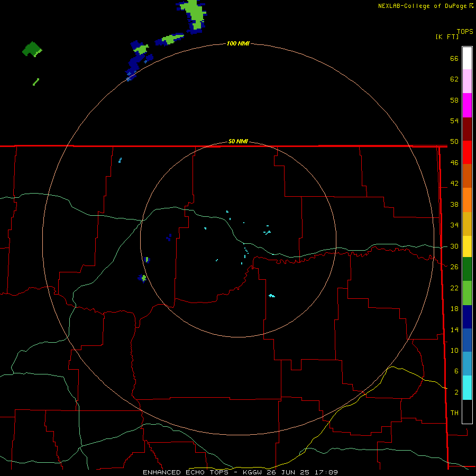Click the 2 legend value
This screenshot has width=476, height=476.
[x=456, y=392]
